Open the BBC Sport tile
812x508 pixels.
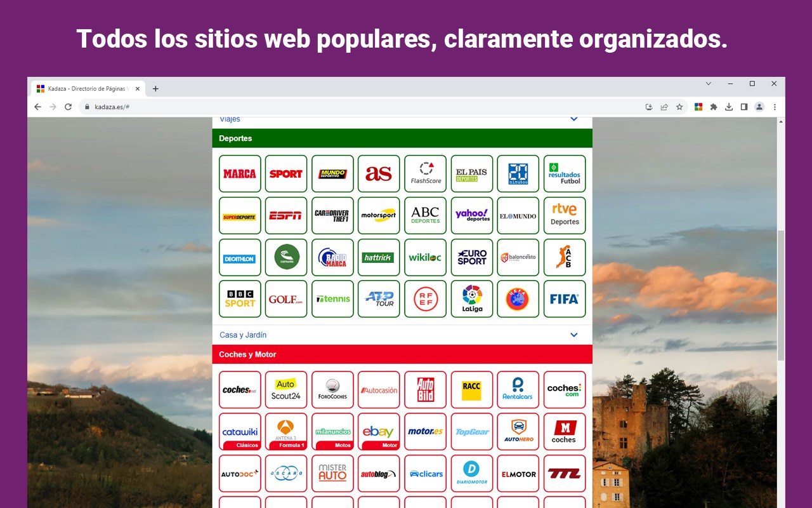pyautogui.click(x=240, y=299)
